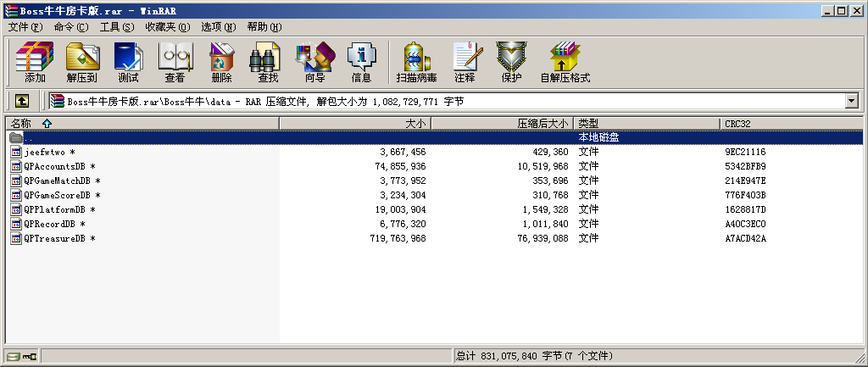
Task: Select the QPTreasureDB file row
Action: click(54, 239)
